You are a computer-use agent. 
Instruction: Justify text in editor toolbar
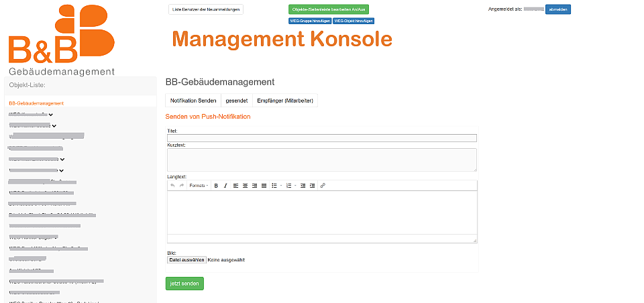pos(264,185)
